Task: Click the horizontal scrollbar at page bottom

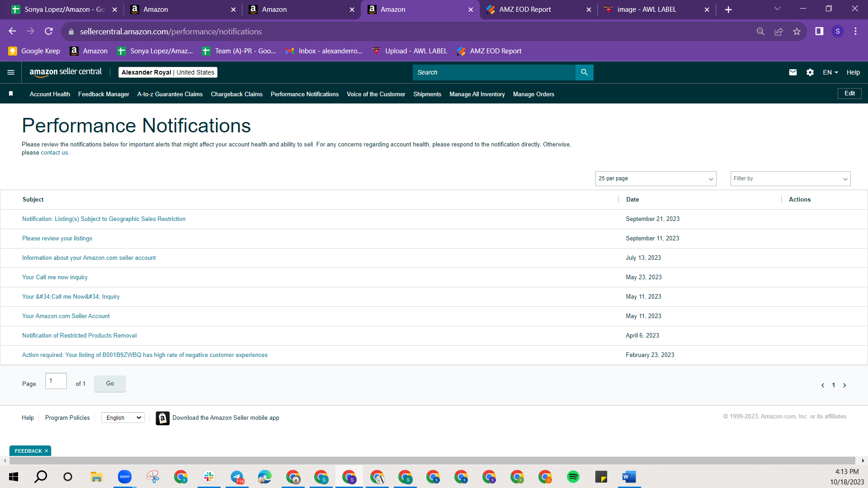Action: (x=432, y=460)
